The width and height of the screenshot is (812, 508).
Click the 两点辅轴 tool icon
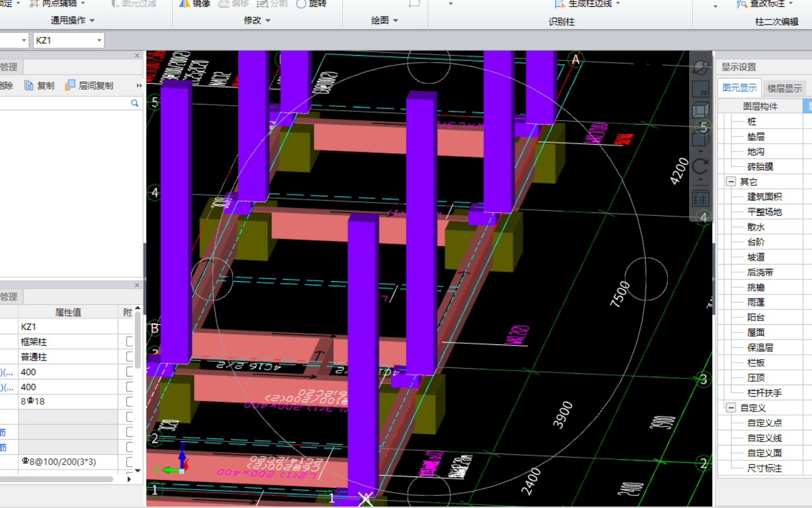(34, 3)
